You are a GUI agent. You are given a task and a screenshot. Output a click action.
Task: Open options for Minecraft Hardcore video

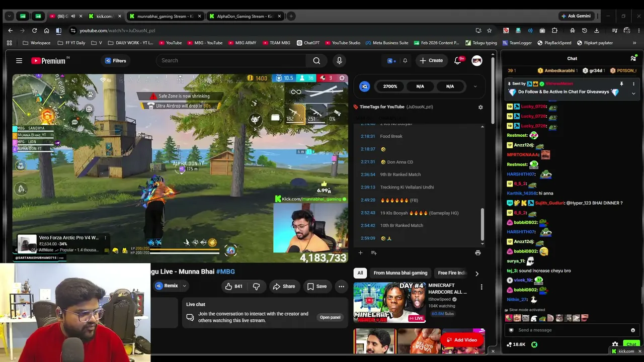[x=481, y=287]
